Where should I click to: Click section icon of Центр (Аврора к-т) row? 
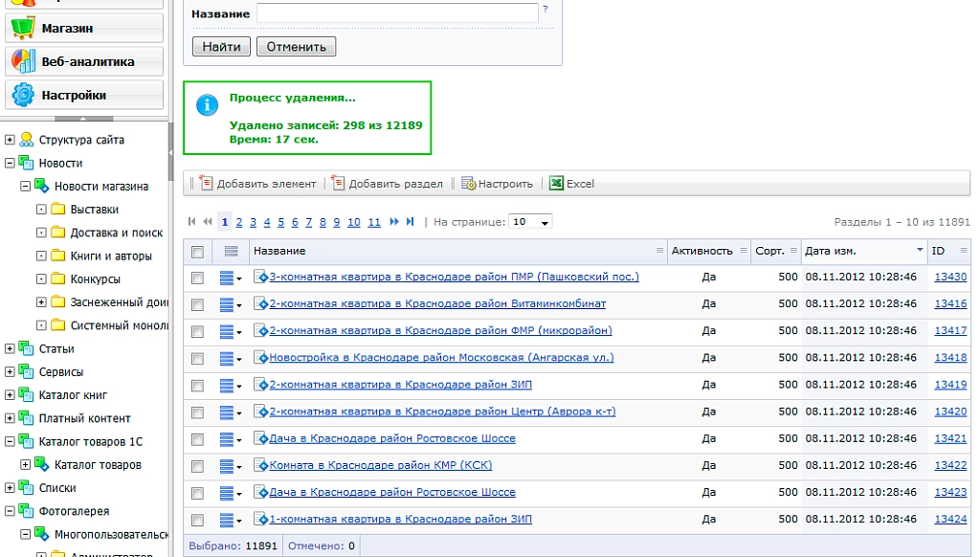point(260,412)
